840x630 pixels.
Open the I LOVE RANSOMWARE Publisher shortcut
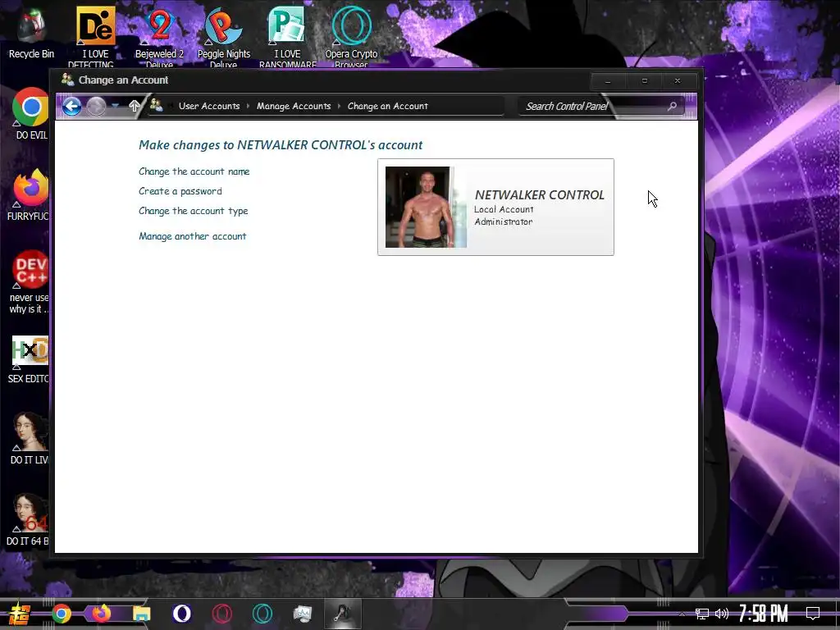tap(287, 36)
